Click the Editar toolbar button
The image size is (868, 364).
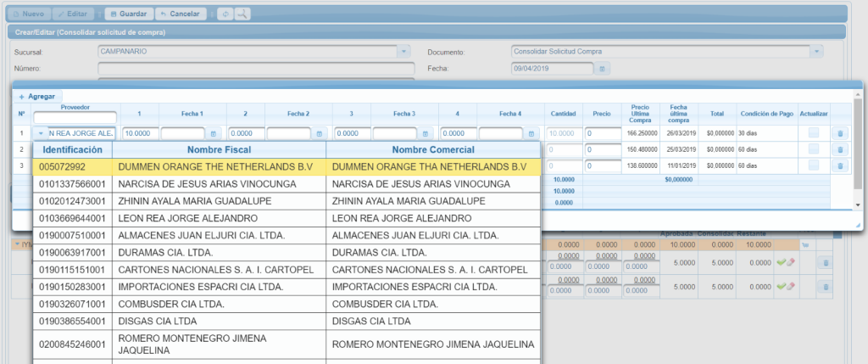click(x=75, y=14)
